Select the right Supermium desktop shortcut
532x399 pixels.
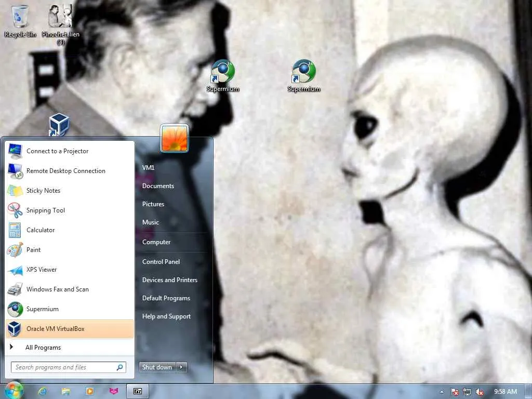click(x=304, y=76)
